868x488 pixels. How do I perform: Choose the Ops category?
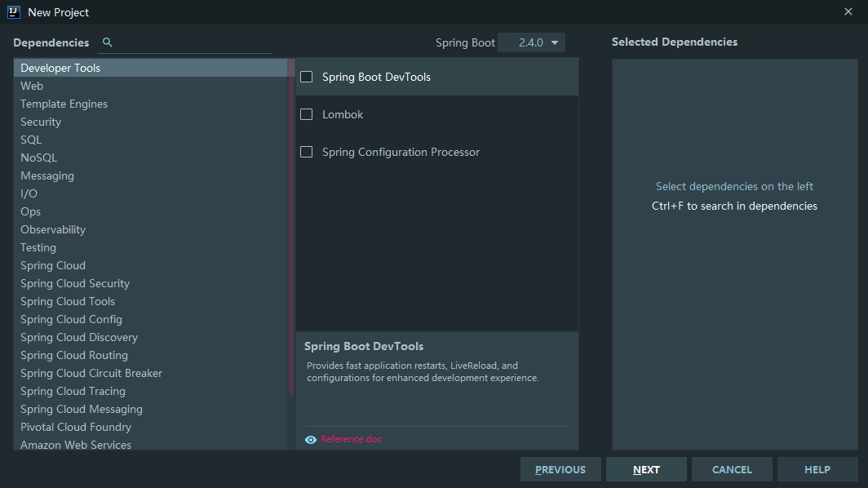[x=151, y=211]
